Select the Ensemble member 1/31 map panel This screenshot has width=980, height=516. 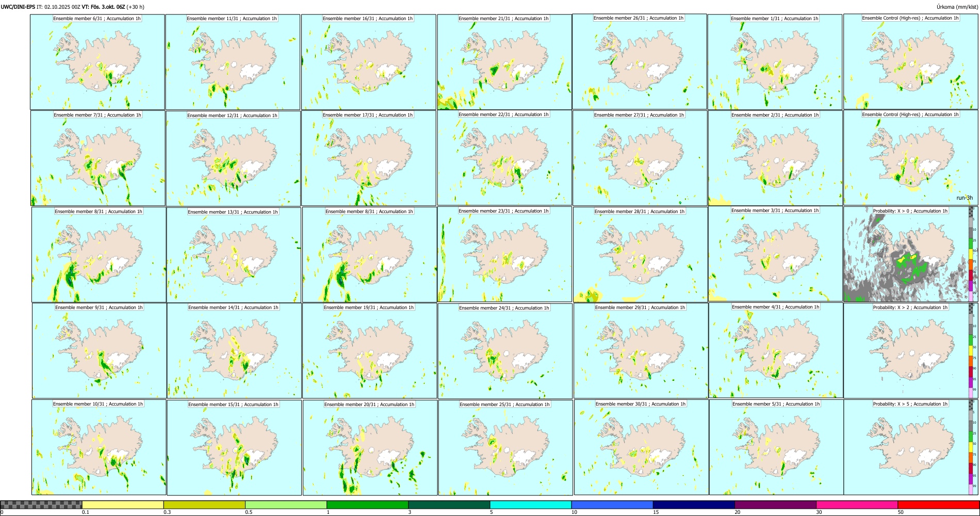pos(775,62)
